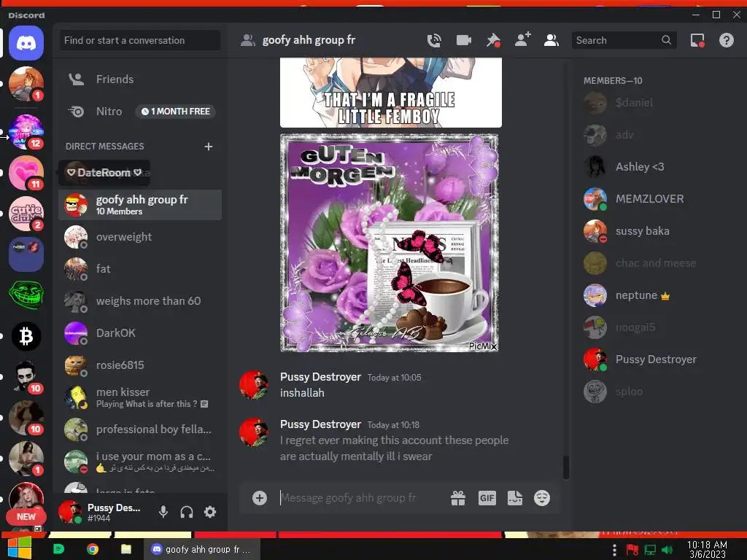Launch Chrome from taskbar
Image resolution: width=747 pixels, height=560 pixels.
pos(93,549)
